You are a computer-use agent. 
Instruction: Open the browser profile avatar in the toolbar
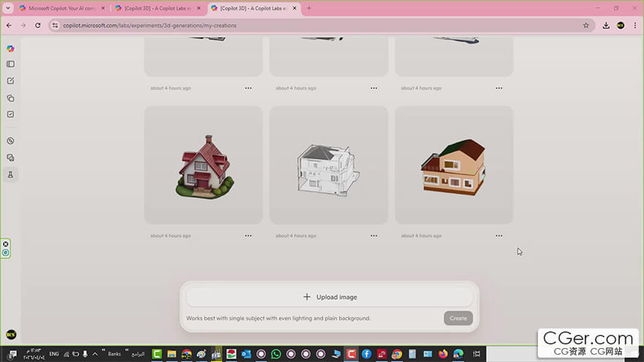621,26
